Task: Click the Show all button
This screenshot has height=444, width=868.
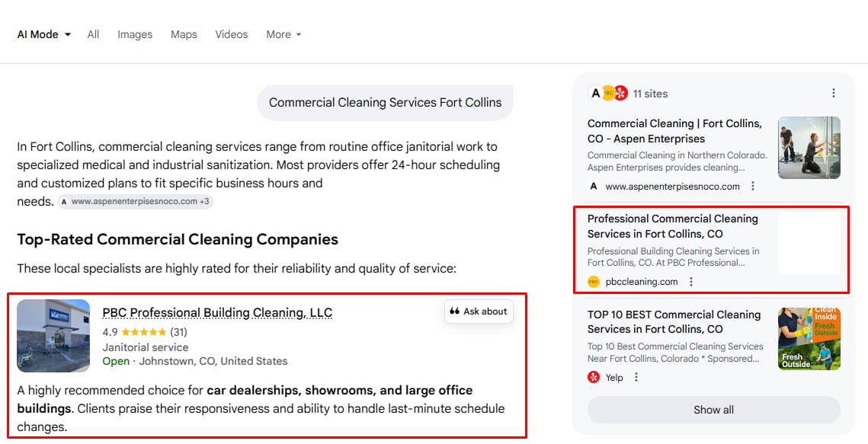Action: pyautogui.click(x=713, y=410)
